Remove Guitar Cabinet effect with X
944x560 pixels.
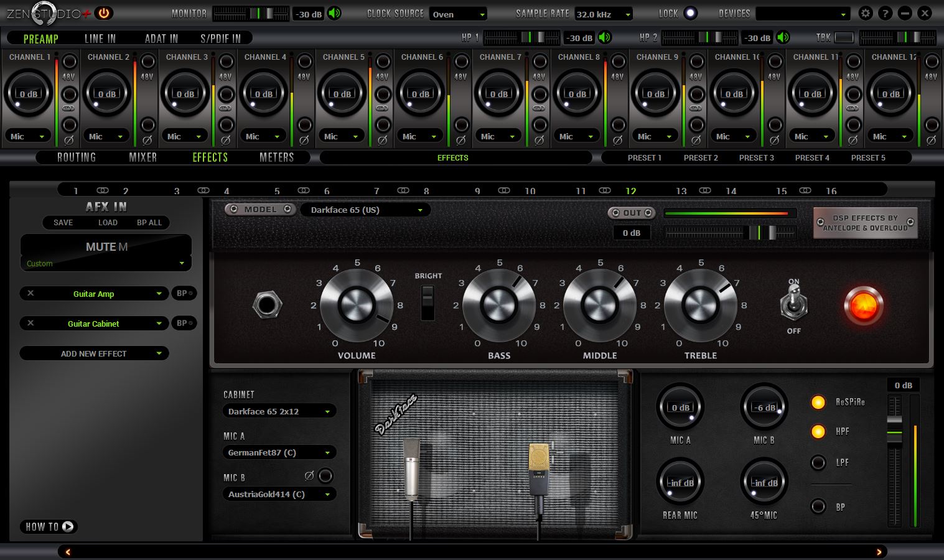pyautogui.click(x=30, y=323)
